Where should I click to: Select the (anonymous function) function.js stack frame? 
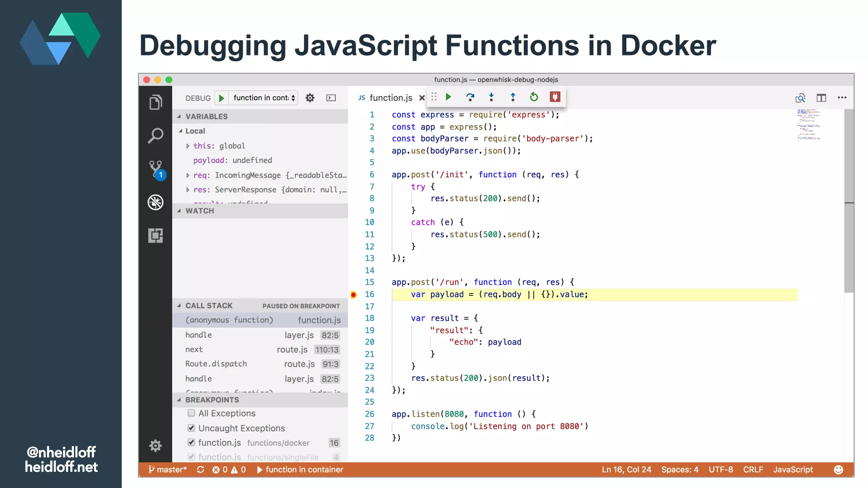(260, 320)
